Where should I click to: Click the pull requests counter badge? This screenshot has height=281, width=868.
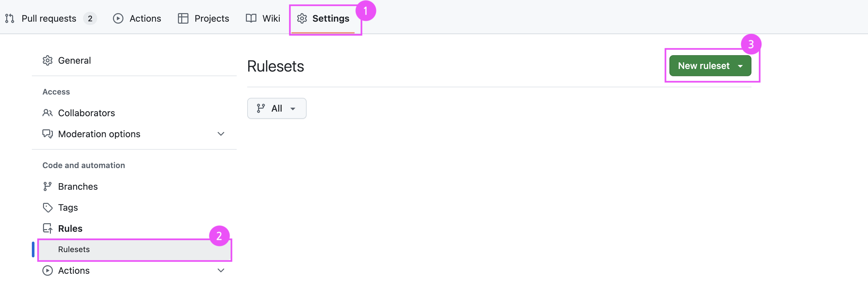pyautogui.click(x=90, y=18)
